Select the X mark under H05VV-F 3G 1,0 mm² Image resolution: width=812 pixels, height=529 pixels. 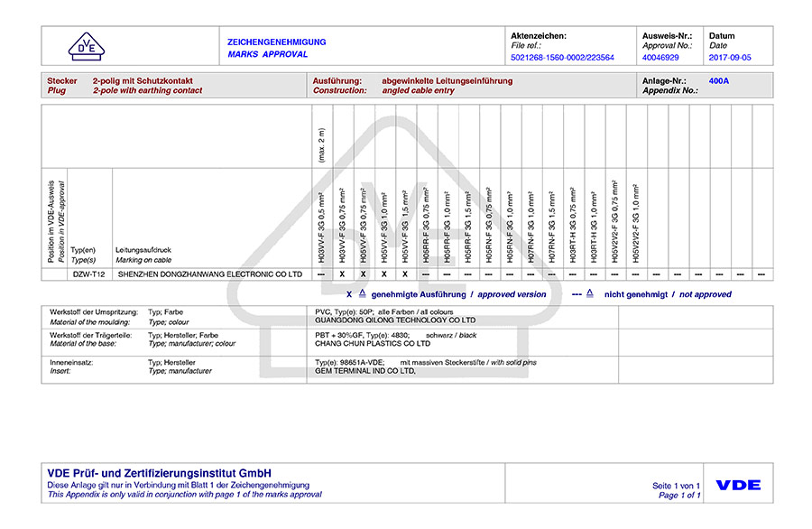point(383,274)
